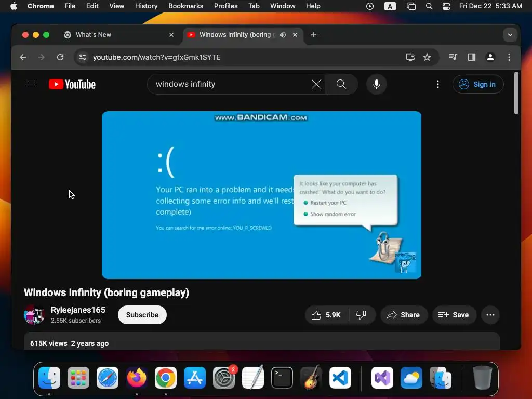
Task: Open Safari from the Dock
Action: [x=108, y=378]
